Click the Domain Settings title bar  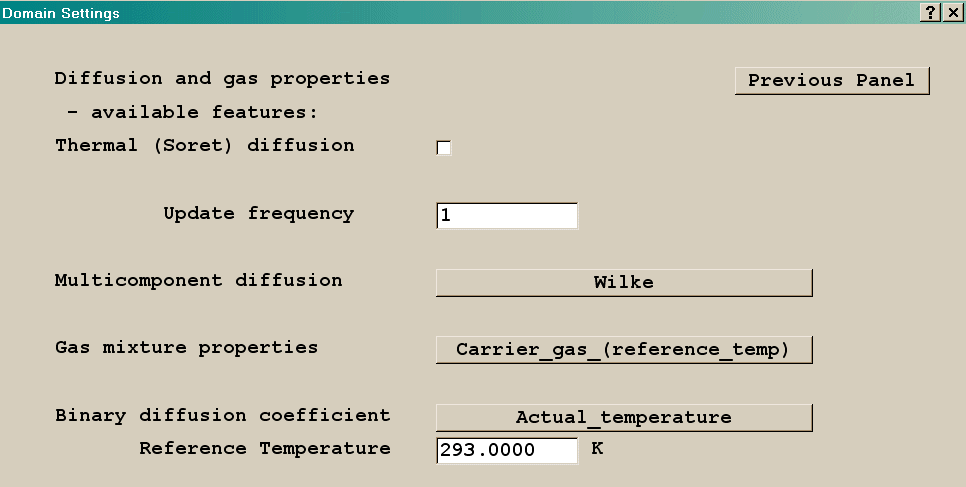click(400, 13)
